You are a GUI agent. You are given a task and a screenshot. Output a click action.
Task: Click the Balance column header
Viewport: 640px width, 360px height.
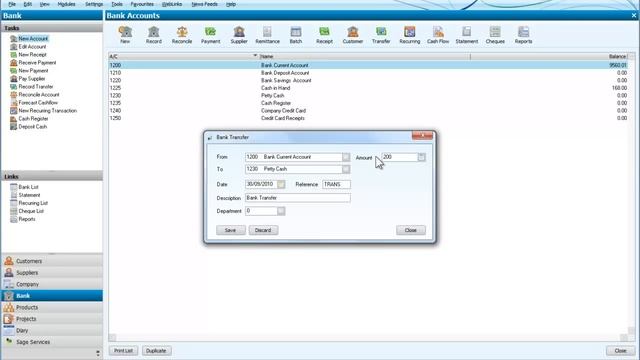click(x=549, y=56)
